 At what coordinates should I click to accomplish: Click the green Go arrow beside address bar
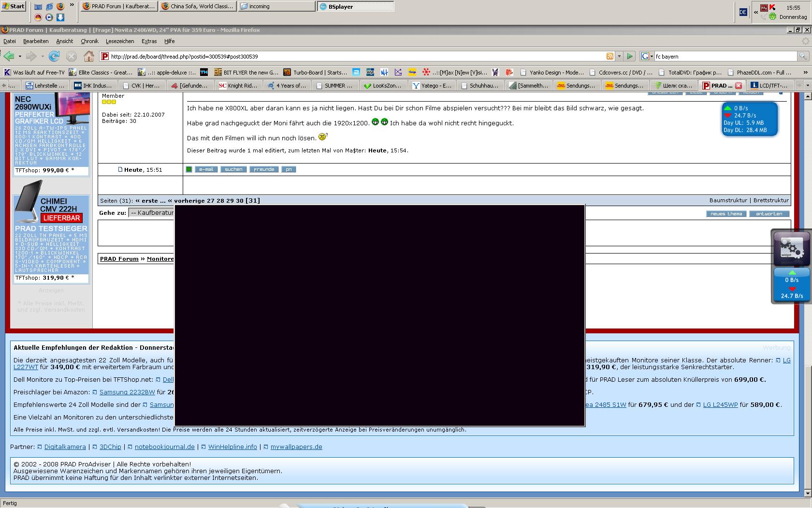pos(630,57)
